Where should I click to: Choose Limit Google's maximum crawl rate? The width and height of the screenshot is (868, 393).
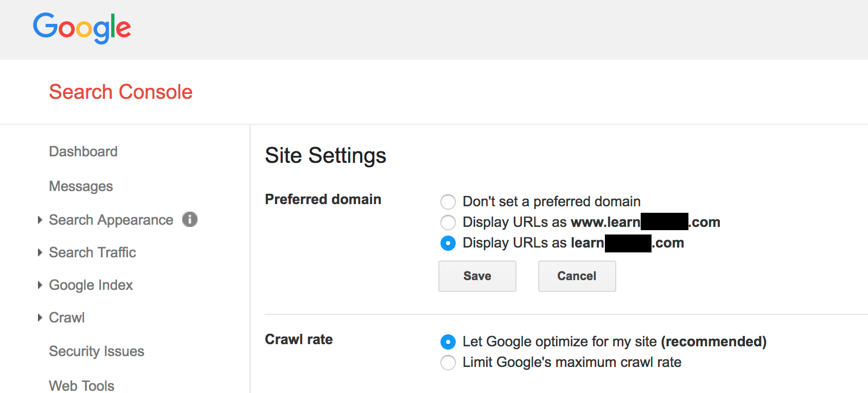coord(448,363)
